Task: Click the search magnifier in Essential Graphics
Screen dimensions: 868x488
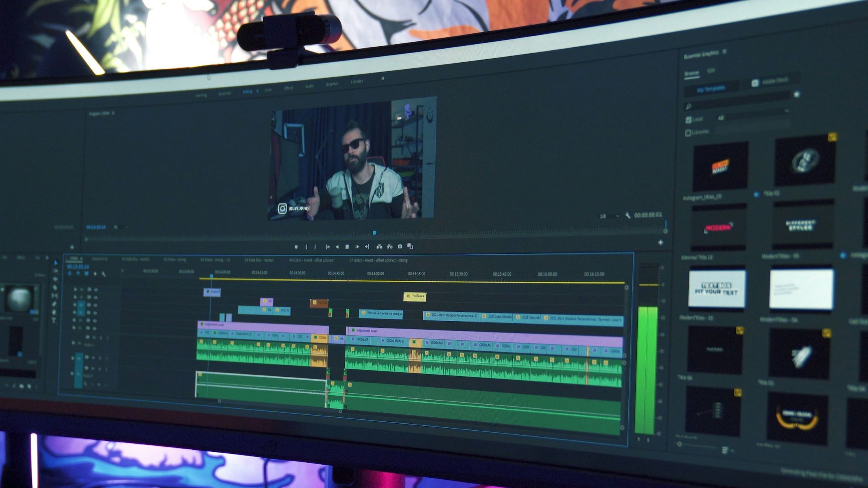Action: (x=689, y=107)
